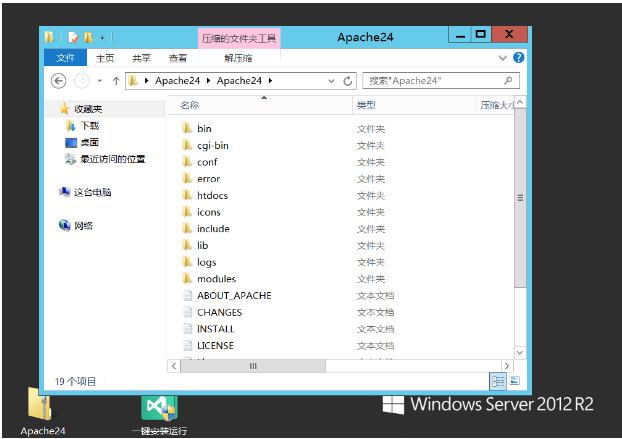The width and height of the screenshot is (622, 439).
Task: Open the 文件 ribbon tab
Action: tap(65, 58)
